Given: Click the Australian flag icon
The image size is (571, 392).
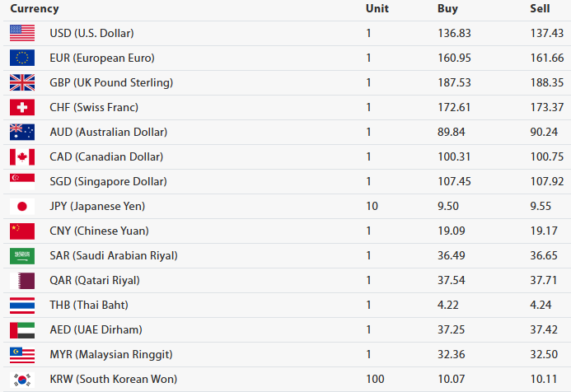Looking at the screenshot, I should [22, 132].
